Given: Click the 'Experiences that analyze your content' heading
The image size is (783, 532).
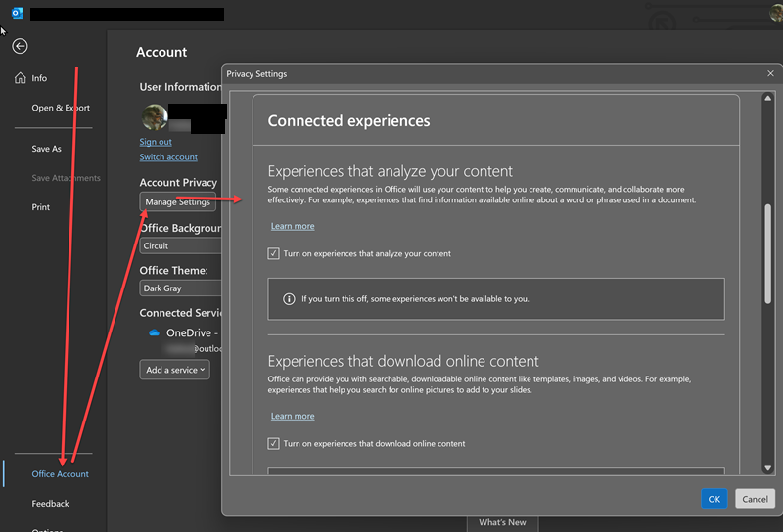Looking at the screenshot, I should pyautogui.click(x=390, y=171).
